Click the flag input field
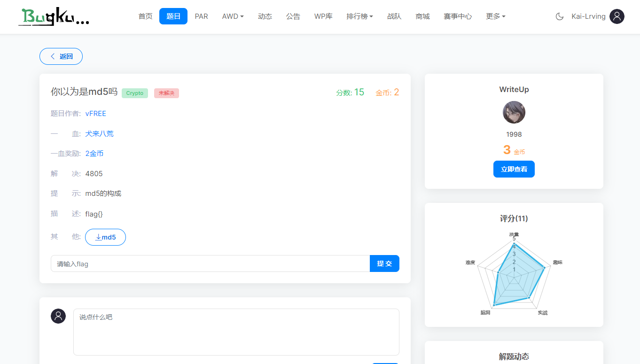Screen dimensions: 640x364 211,263
